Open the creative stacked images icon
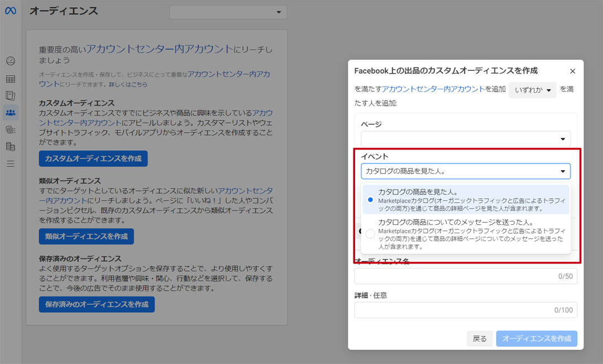This screenshot has height=364, width=603. [11, 130]
